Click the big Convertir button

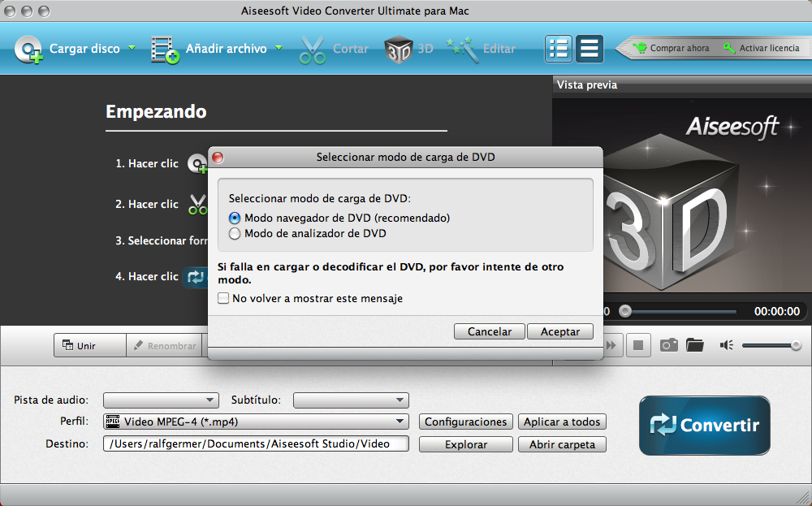[x=705, y=426]
